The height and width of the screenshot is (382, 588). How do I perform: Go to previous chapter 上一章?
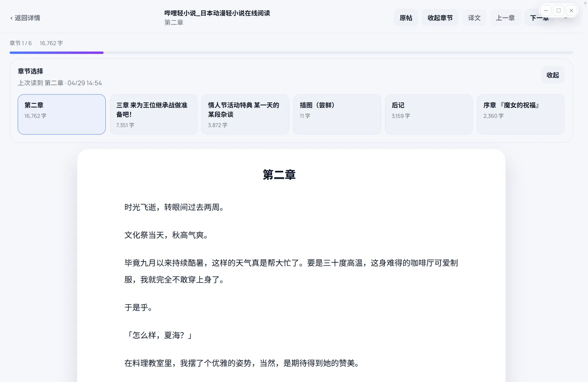(x=505, y=18)
